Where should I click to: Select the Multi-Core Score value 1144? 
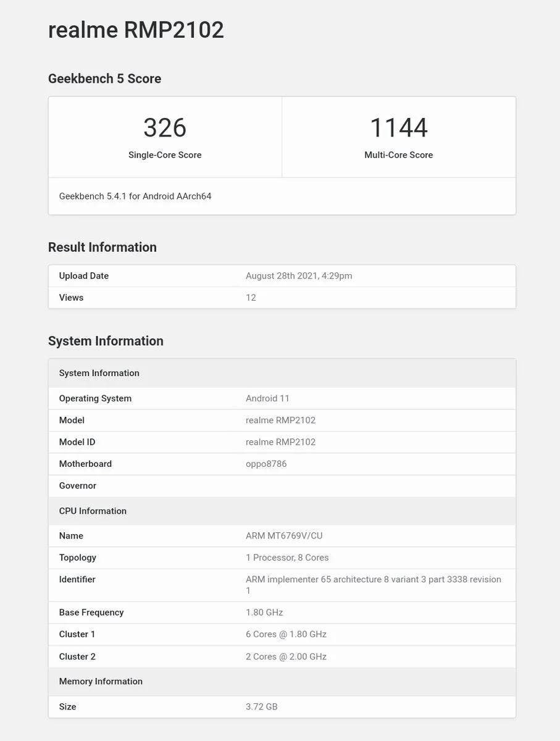(x=399, y=127)
